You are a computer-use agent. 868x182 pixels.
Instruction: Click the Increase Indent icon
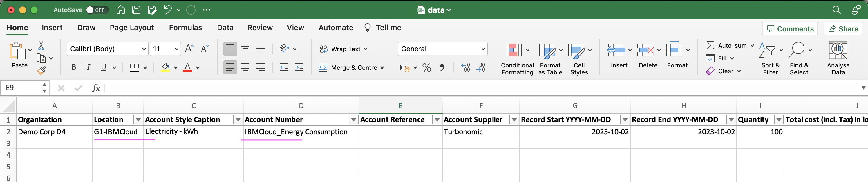[299, 67]
